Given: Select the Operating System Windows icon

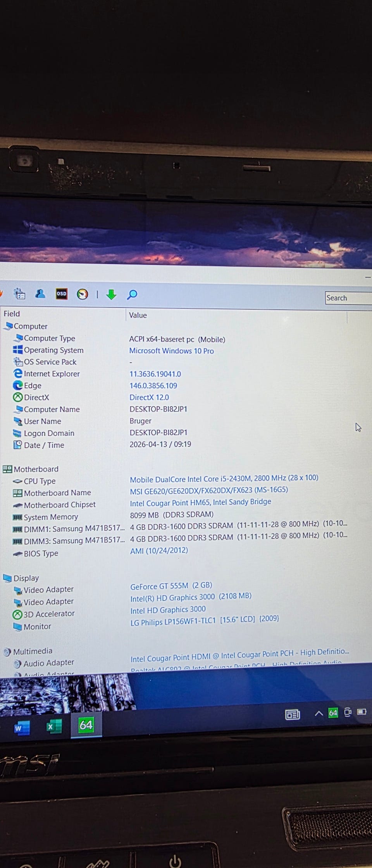Looking at the screenshot, I should coord(18,349).
